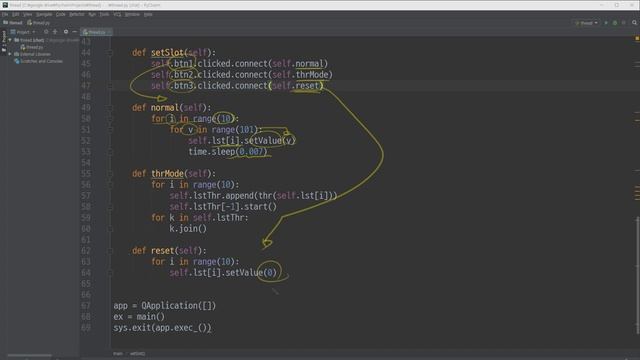
Task: Place cursor on time.sleep(0.007) line
Action: coord(227,152)
